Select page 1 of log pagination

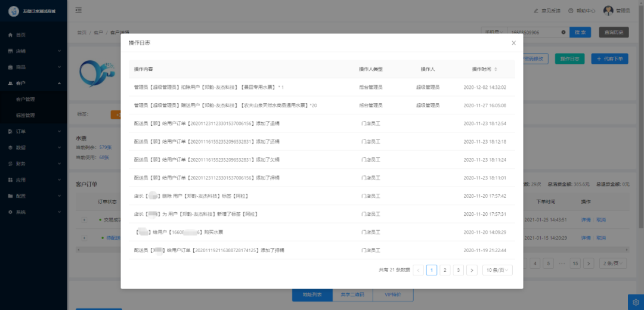432,270
